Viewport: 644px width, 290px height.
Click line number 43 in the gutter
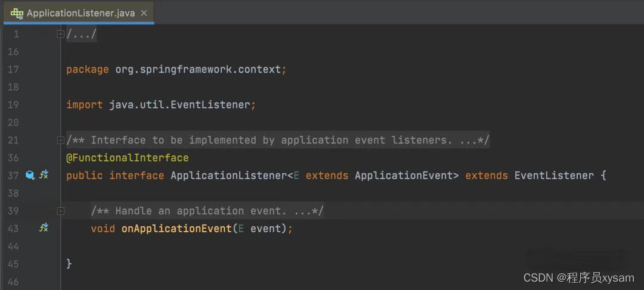coord(14,229)
